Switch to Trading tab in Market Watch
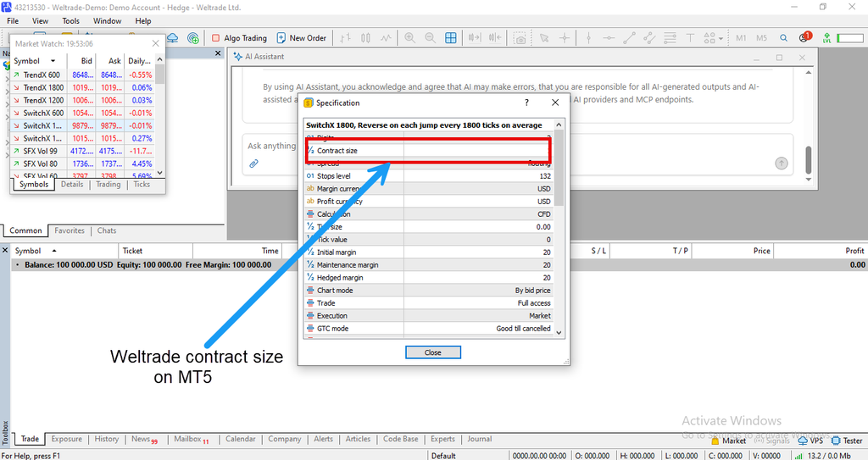This screenshot has width=868, height=460. 108,185
